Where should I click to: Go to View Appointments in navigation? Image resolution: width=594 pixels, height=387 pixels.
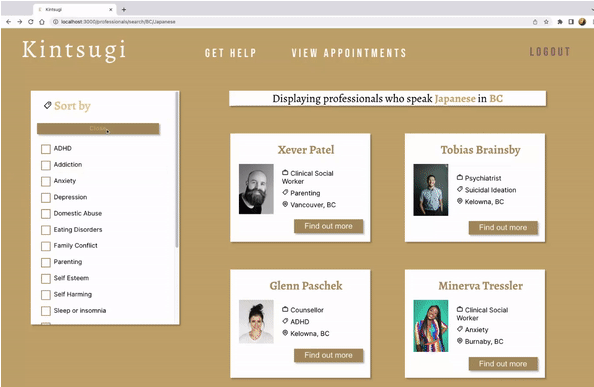tap(349, 53)
